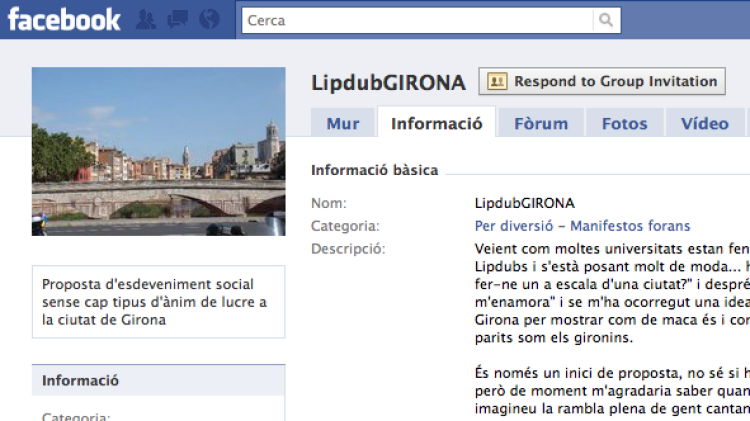The width and height of the screenshot is (750, 421).
Task: Click the LipdubGIRONA page title
Action: pyautogui.click(x=388, y=83)
